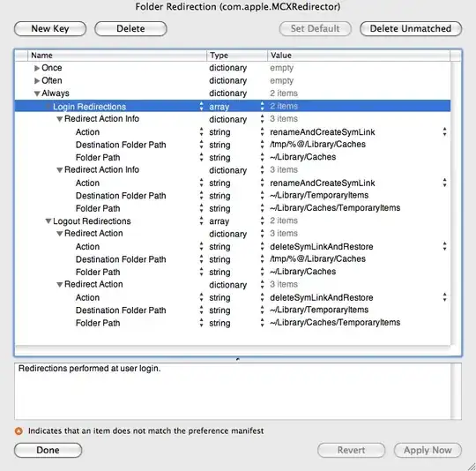Click the New Key button
Screen dimensions: 476x471
pos(50,29)
